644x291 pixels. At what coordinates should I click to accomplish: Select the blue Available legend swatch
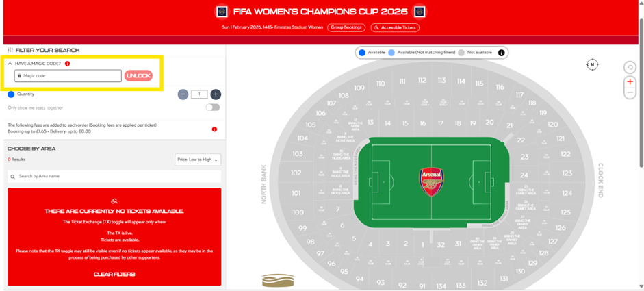pyautogui.click(x=362, y=53)
